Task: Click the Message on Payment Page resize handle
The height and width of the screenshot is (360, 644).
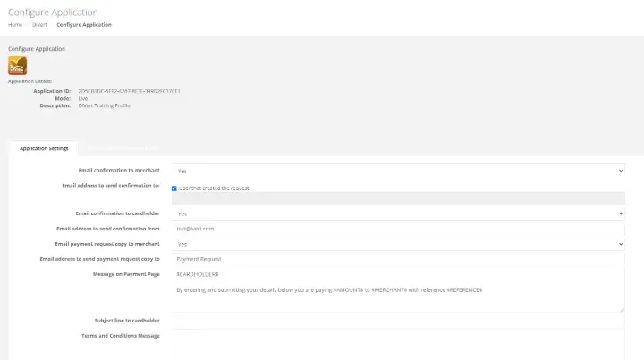Action: [x=622, y=309]
